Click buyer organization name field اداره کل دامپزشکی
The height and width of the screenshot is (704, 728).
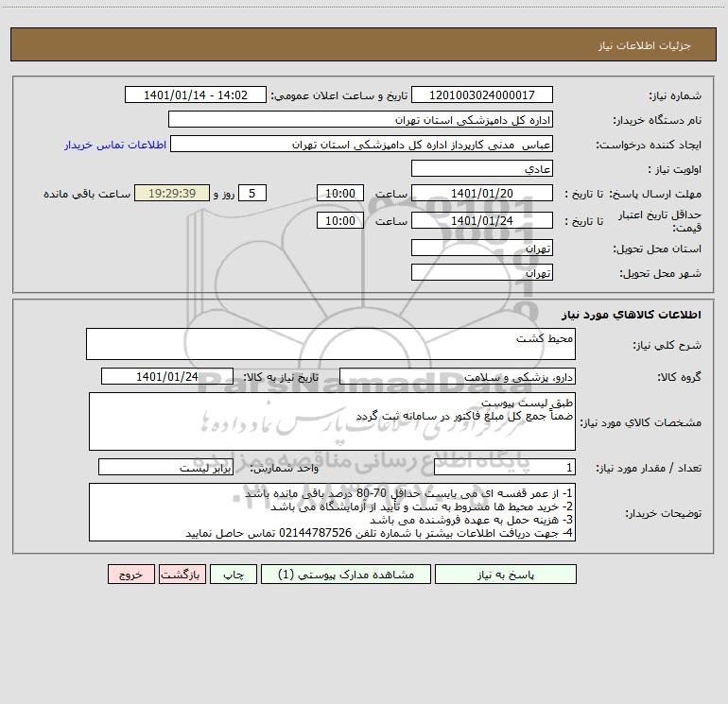[x=360, y=119]
